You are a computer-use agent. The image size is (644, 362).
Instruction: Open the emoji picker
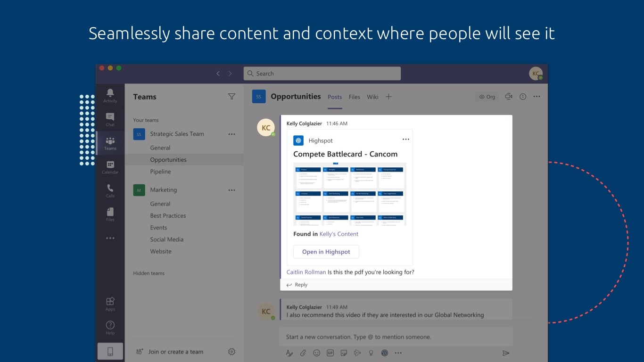click(317, 353)
